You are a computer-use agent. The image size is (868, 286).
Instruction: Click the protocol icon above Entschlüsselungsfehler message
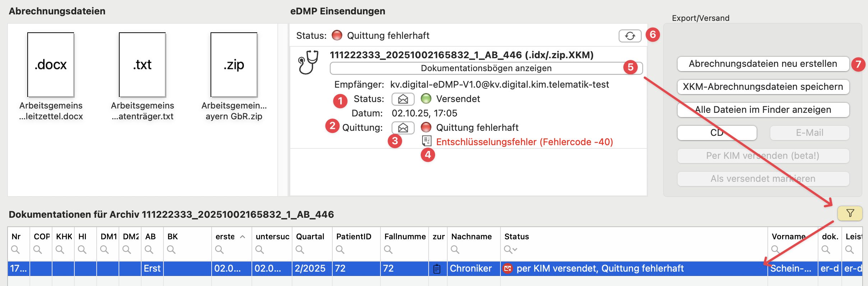pyautogui.click(x=426, y=142)
